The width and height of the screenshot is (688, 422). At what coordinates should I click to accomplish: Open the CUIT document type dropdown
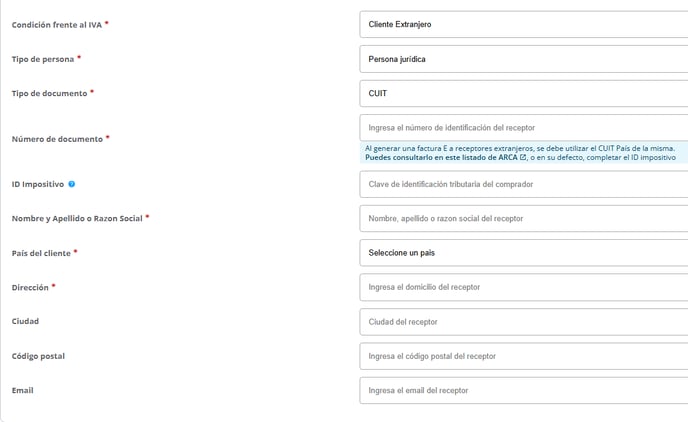tap(522, 93)
